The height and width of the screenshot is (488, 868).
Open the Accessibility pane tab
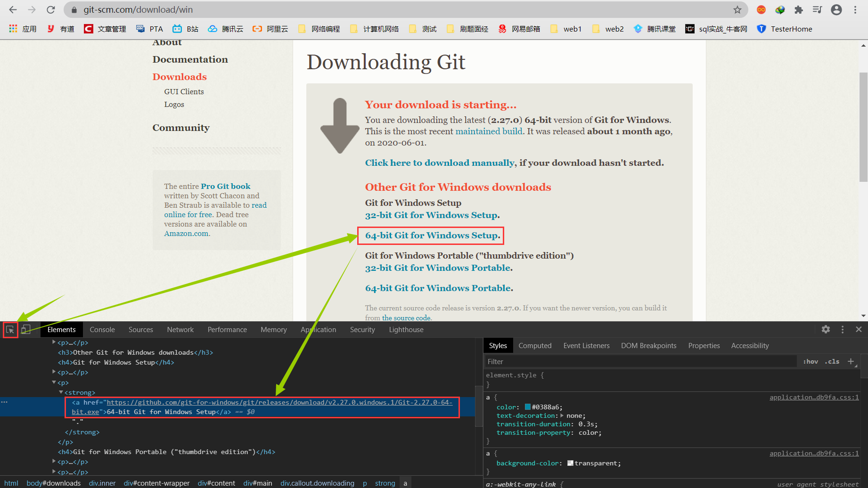coord(750,346)
